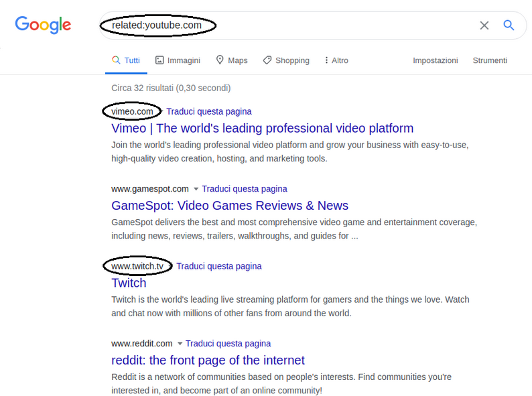This screenshot has height=396, width=532.
Task: Open Strumenti tools menu
Action: (x=490, y=60)
